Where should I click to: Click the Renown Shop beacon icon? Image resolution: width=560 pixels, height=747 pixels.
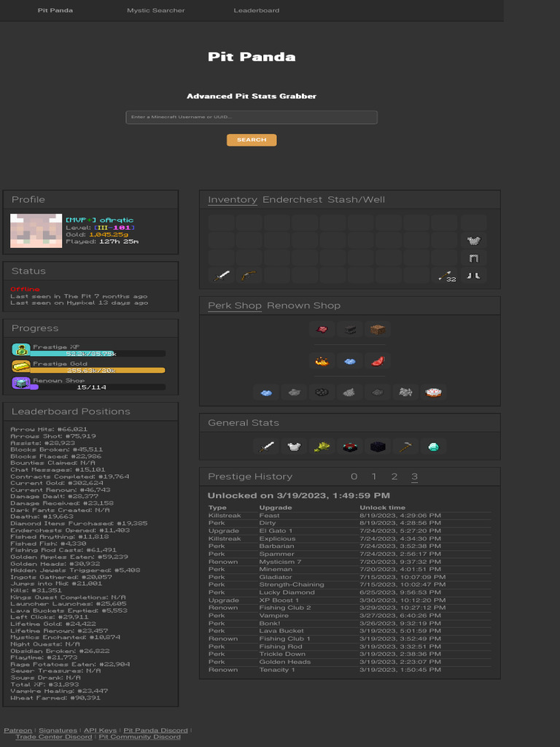(21, 383)
